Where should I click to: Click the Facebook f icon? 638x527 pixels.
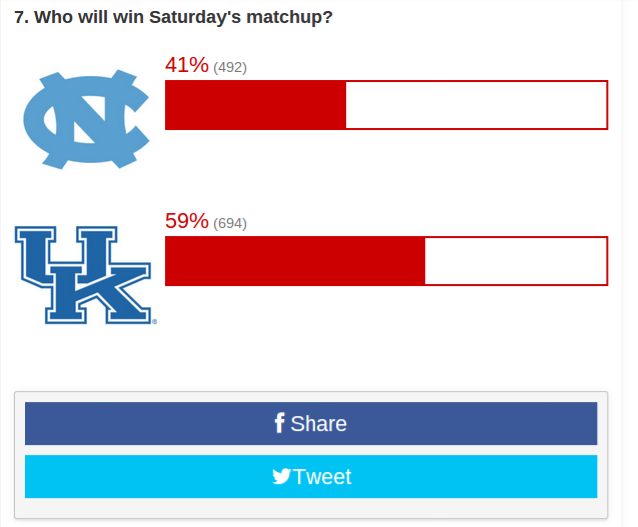point(279,423)
